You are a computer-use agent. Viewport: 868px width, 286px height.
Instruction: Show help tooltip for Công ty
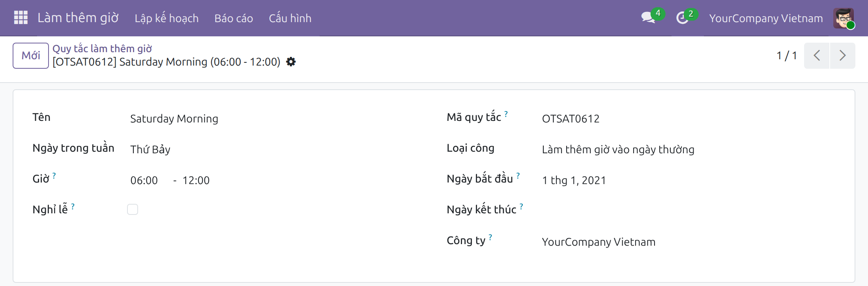490,237
